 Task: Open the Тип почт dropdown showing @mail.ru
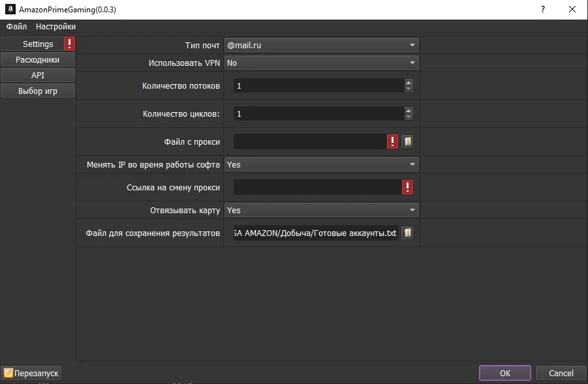(321, 46)
